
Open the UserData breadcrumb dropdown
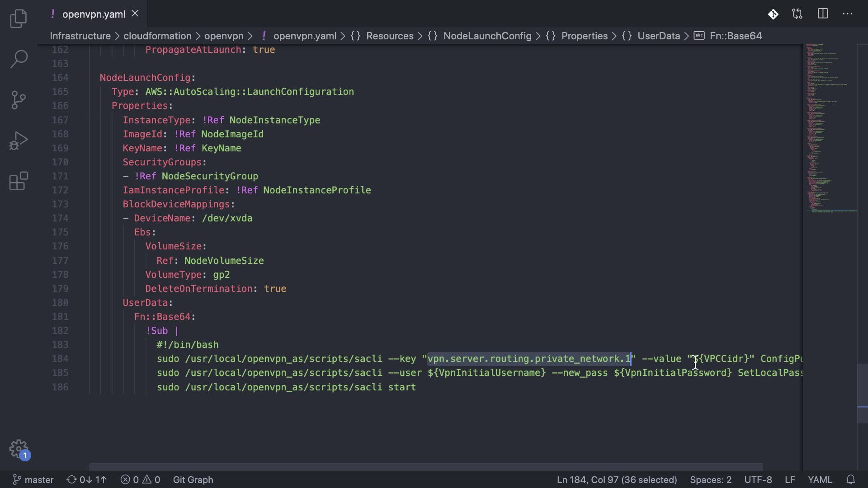pyautogui.click(x=658, y=36)
